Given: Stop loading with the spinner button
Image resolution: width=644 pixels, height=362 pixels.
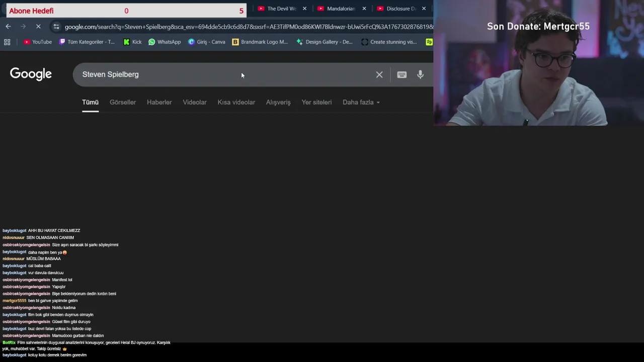Looking at the screenshot, I should (38, 27).
